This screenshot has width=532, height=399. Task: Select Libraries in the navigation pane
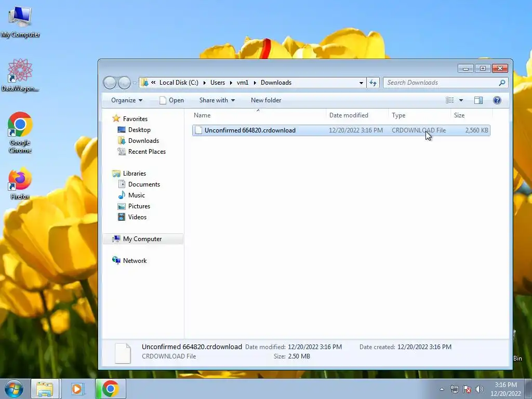[135, 174]
